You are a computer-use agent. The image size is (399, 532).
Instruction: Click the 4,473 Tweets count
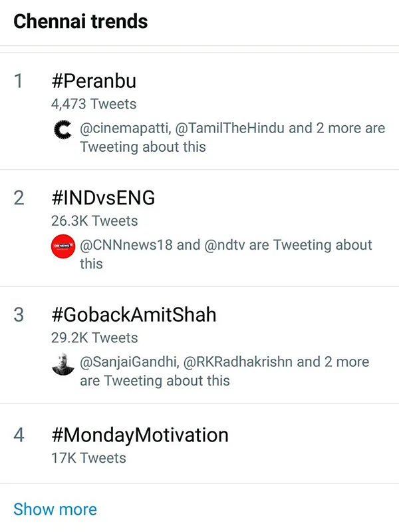[x=94, y=104]
